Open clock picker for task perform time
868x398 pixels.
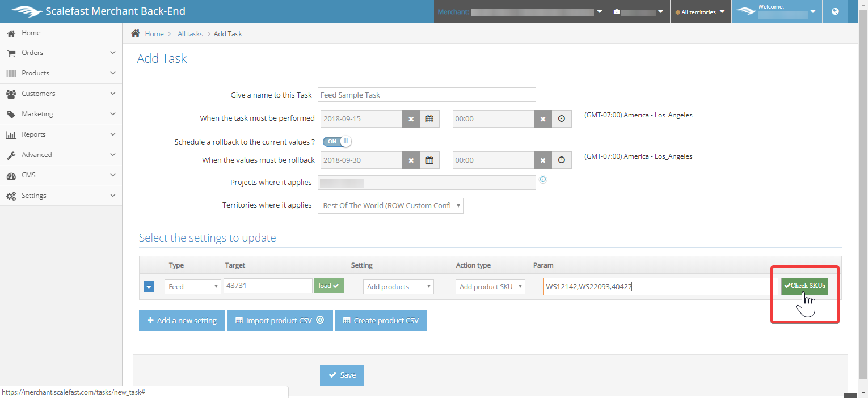(562, 119)
